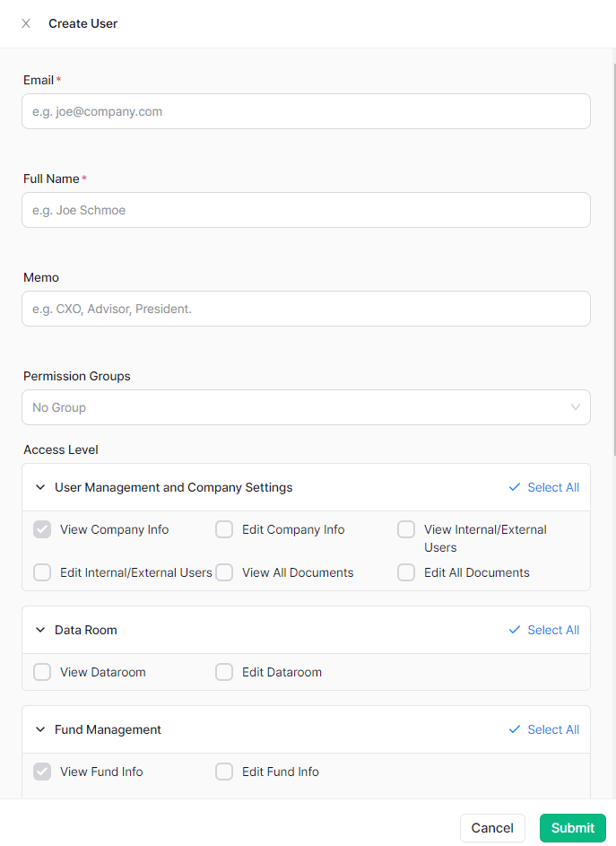Collapse the Data Room section
This screenshot has width=616, height=846.
[40, 631]
